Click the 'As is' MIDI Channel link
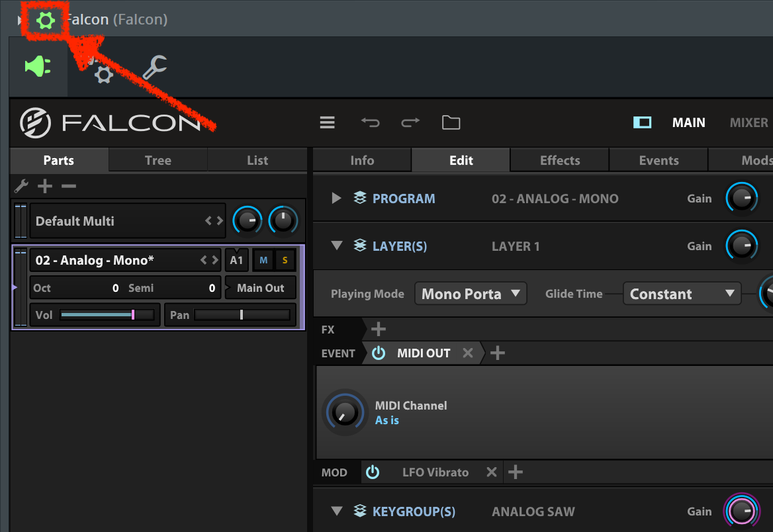 pyautogui.click(x=386, y=420)
